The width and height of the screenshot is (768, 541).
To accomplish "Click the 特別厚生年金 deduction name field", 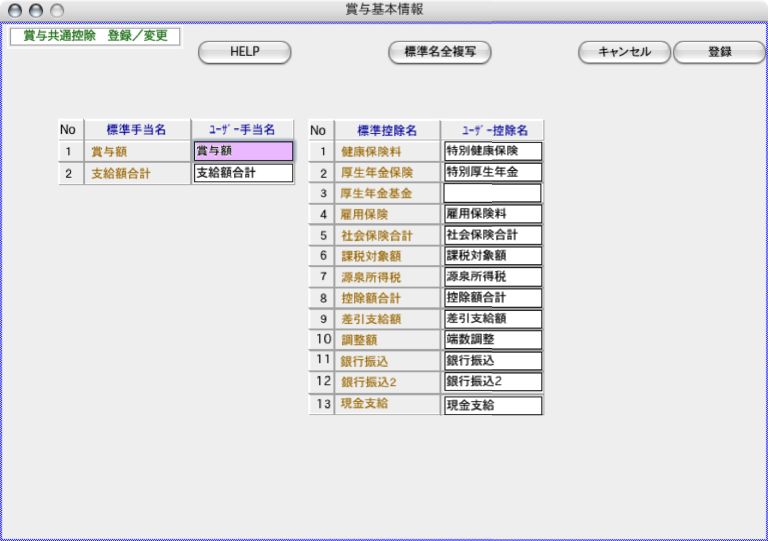I will coord(492,172).
